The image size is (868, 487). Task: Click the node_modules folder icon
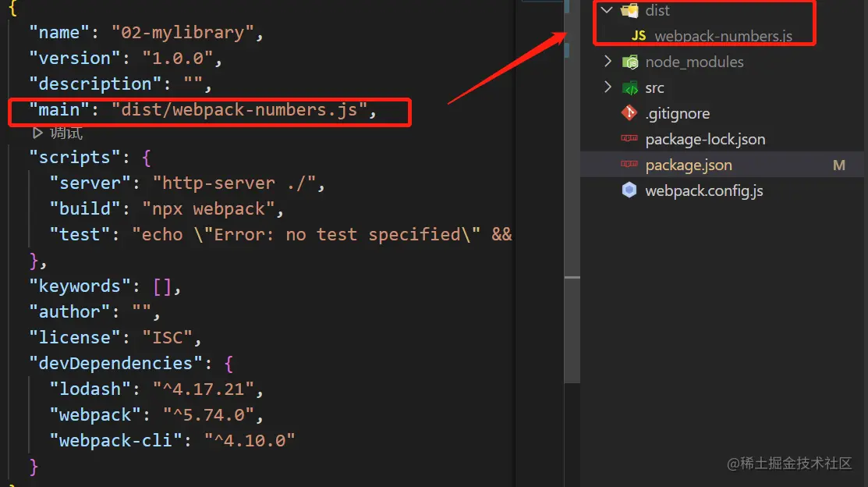coord(630,62)
